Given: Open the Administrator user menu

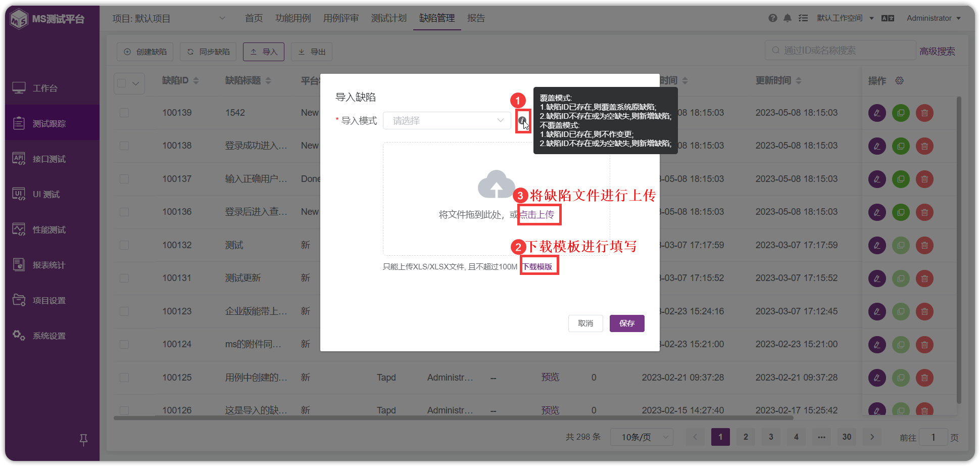Looking at the screenshot, I should point(934,18).
